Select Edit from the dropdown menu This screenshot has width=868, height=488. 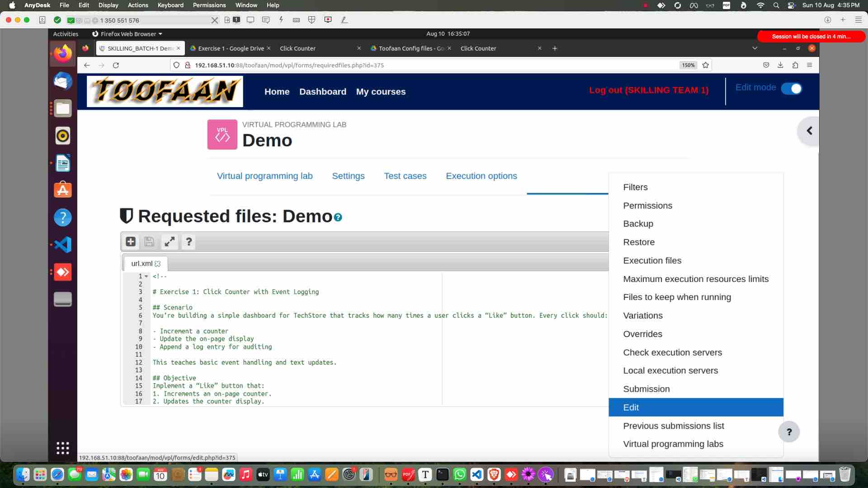(631, 408)
